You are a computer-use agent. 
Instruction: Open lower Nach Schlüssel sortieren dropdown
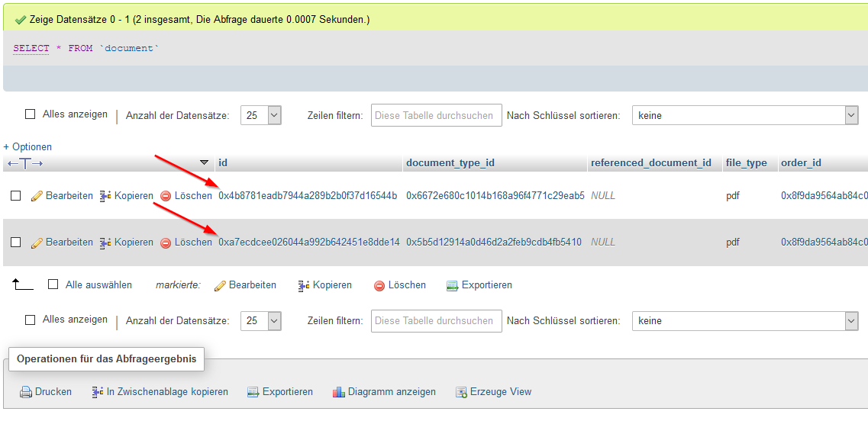coord(745,321)
